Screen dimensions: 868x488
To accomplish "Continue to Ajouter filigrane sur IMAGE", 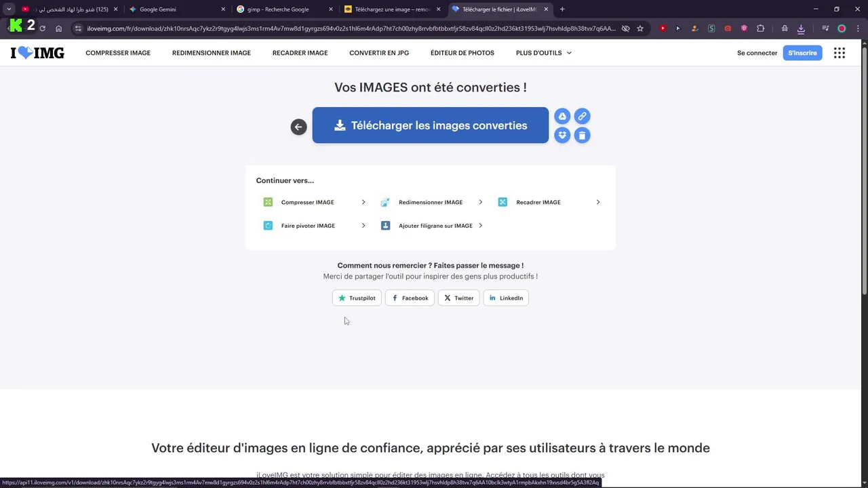I will [x=432, y=226].
